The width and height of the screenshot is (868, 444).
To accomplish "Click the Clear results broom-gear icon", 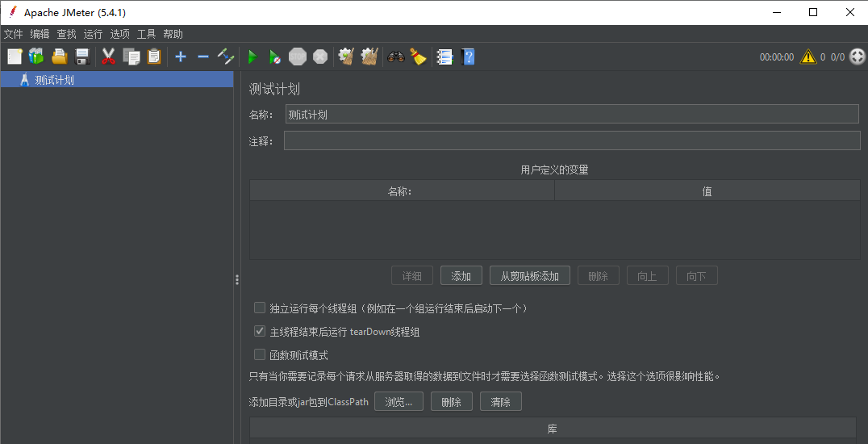I will coord(347,57).
